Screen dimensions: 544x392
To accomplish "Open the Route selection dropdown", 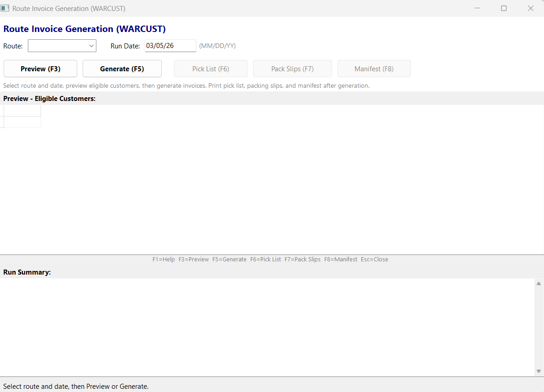I will tap(62, 46).
